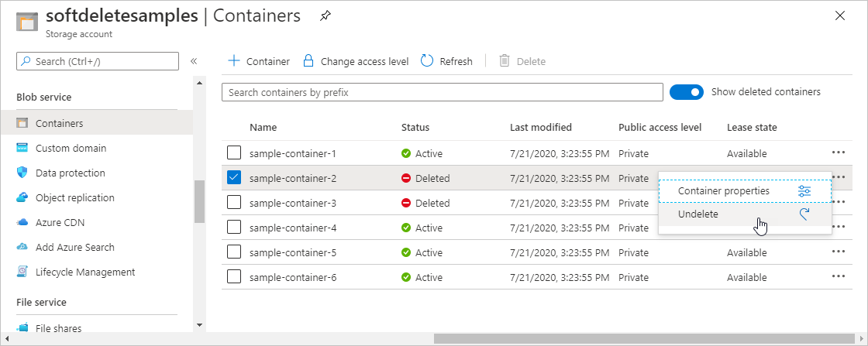The width and height of the screenshot is (868, 346).
Task: Click the plus icon to add container
Action: coord(233,61)
